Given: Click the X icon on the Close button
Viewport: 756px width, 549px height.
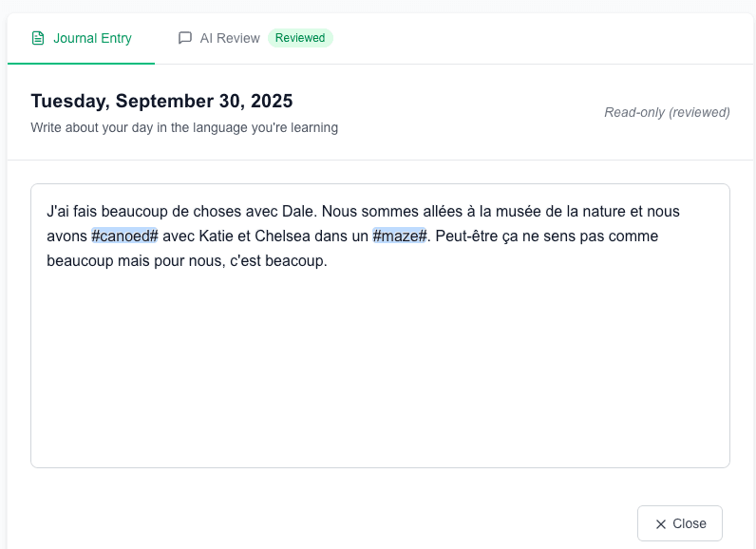Looking at the screenshot, I should point(661,524).
